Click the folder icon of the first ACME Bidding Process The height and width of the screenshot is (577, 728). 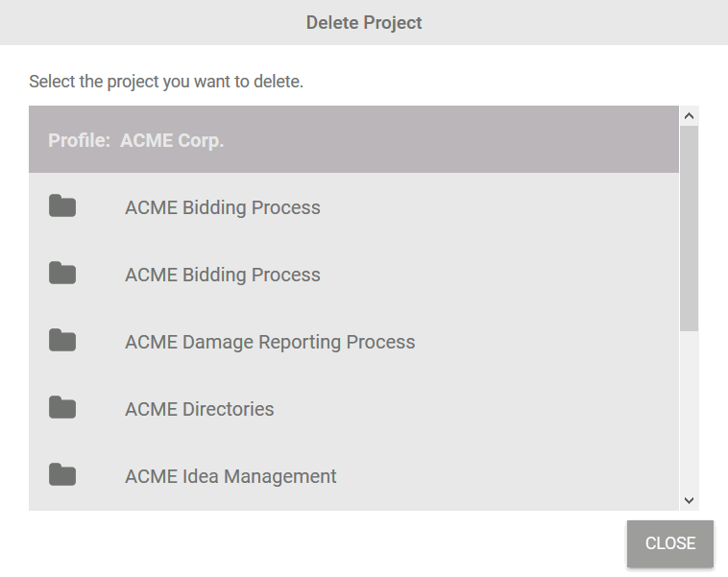tap(62, 206)
